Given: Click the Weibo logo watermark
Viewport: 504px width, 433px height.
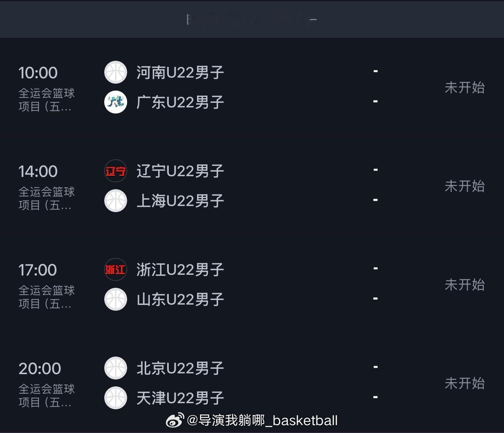Looking at the screenshot, I should tap(175, 420).
